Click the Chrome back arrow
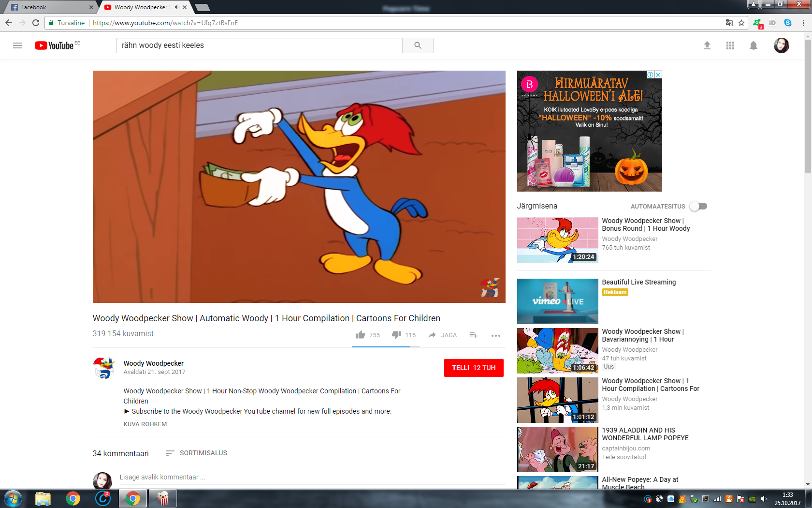This screenshot has width=812, height=508. pos(9,23)
